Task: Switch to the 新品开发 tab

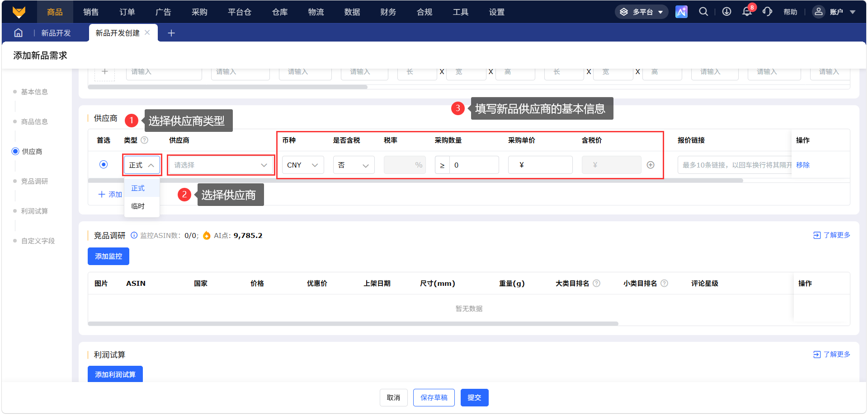Action: (x=56, y=33)
